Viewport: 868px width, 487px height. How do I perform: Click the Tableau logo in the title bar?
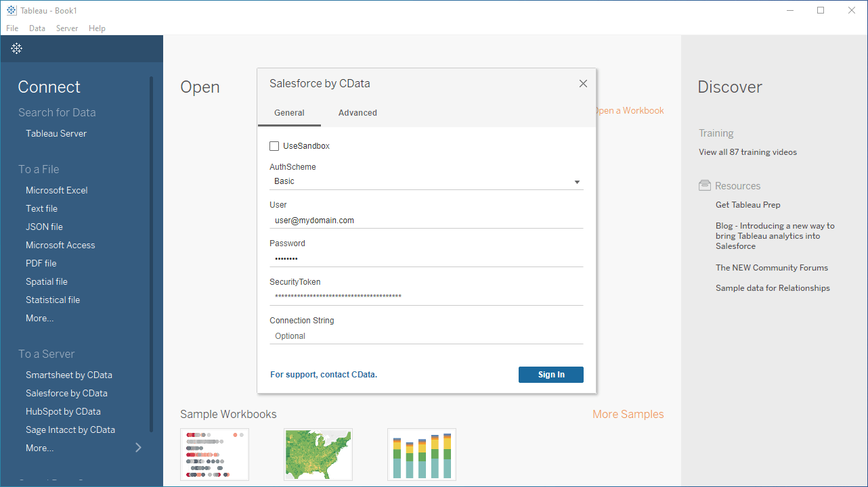click(10, 10)
